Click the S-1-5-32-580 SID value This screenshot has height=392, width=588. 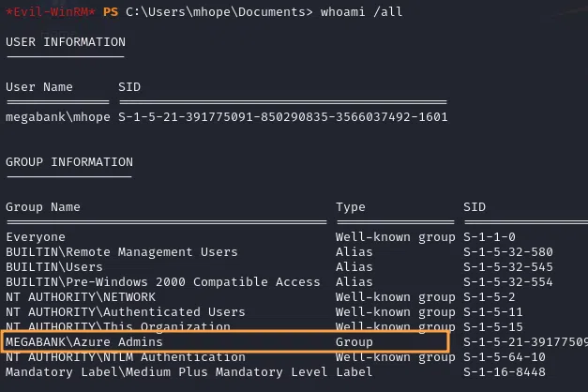(507, 252)
